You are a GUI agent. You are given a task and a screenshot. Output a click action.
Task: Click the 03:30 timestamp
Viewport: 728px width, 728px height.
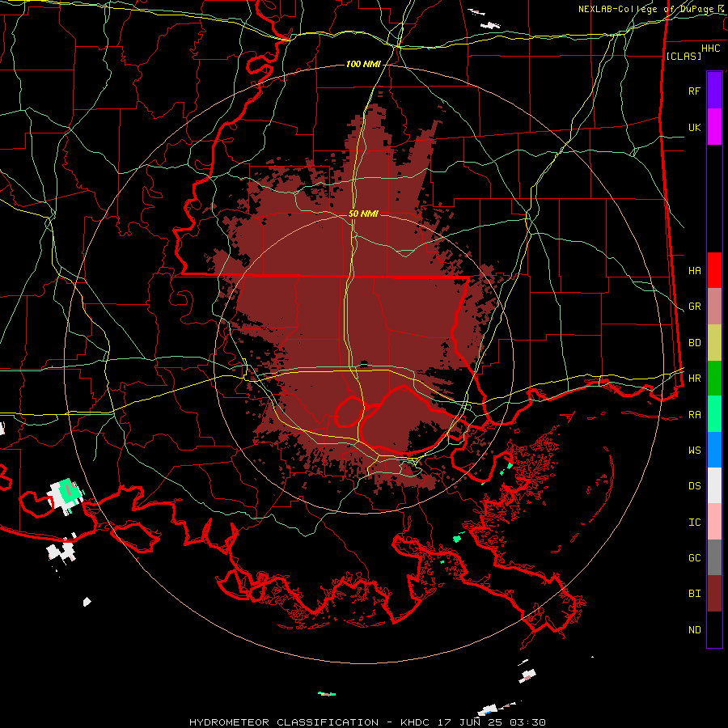click(527, 722)
